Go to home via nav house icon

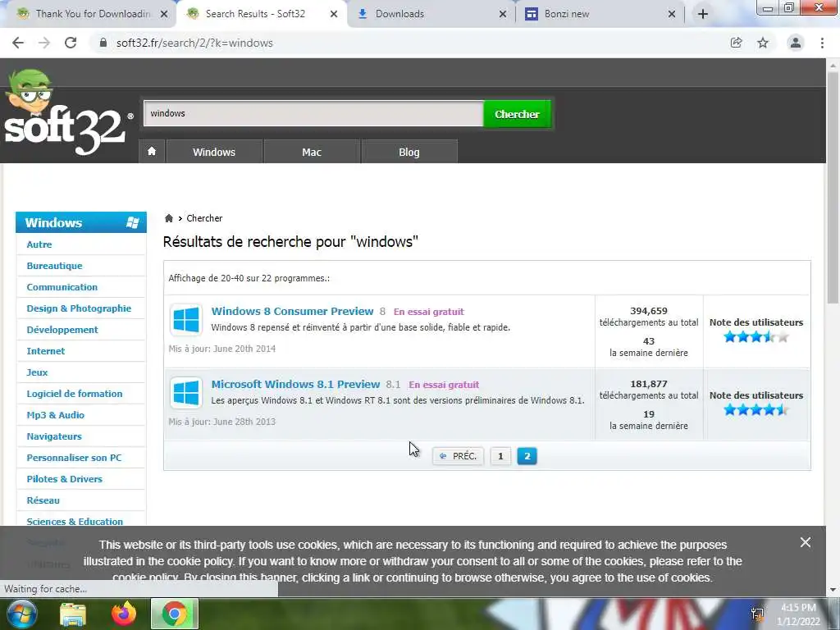click(152, 152)
